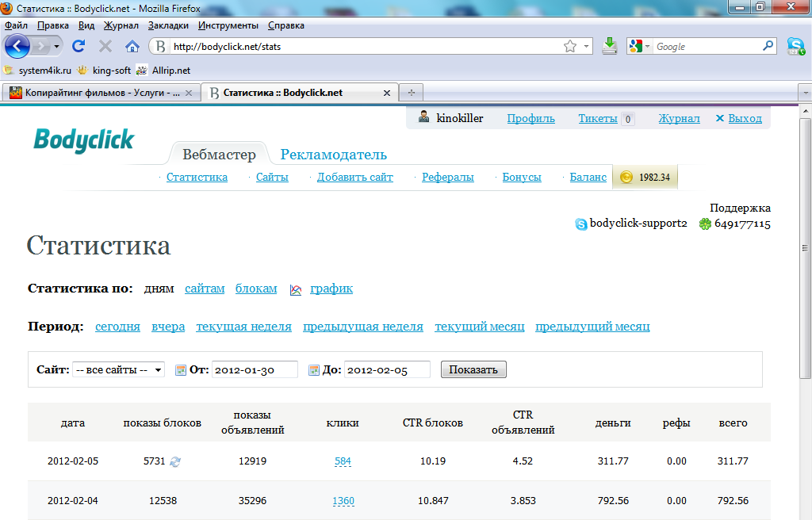Open the list all tabs dropdown
The height and width of the screenshot is (520, 812).
[x=806, y=94]
